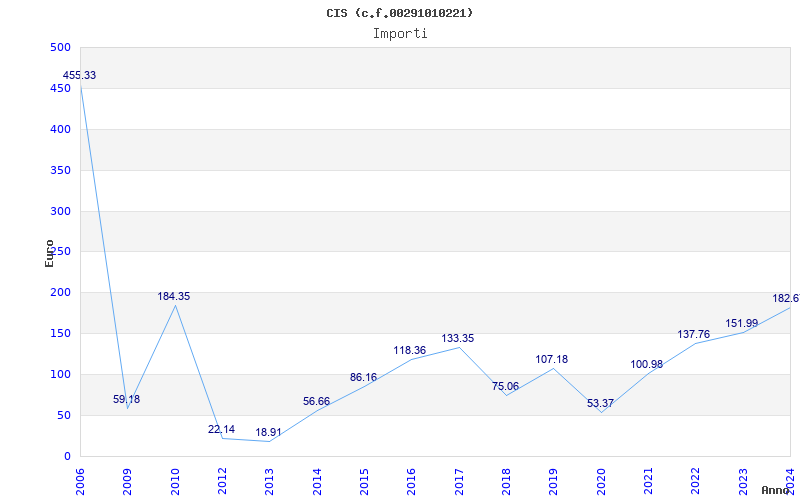The height and width of the screenshot is (500, 800).
Task: Click the y-axis value 500
Action: (60, 47)
